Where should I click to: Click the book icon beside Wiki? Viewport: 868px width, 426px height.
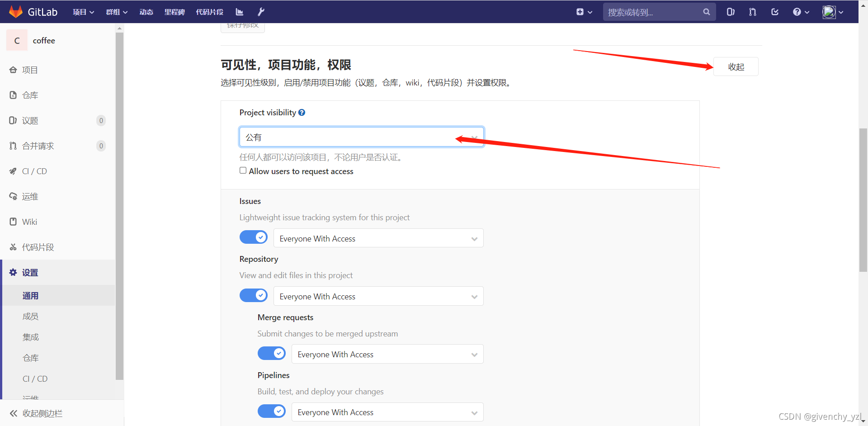[13, 222]
